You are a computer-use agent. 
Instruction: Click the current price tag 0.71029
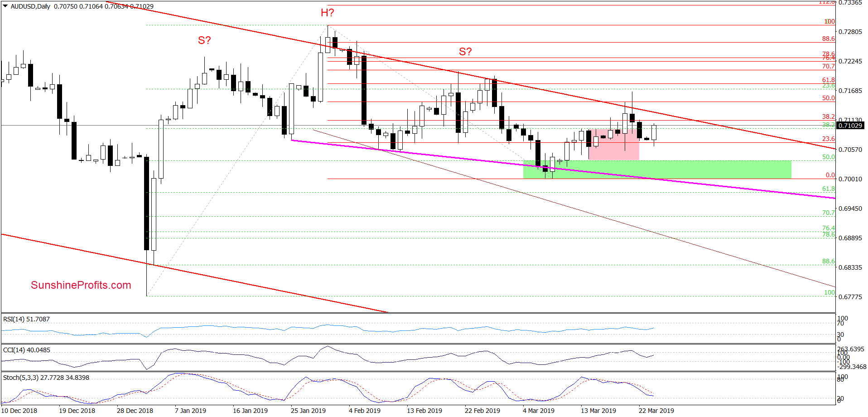[850, 126]
